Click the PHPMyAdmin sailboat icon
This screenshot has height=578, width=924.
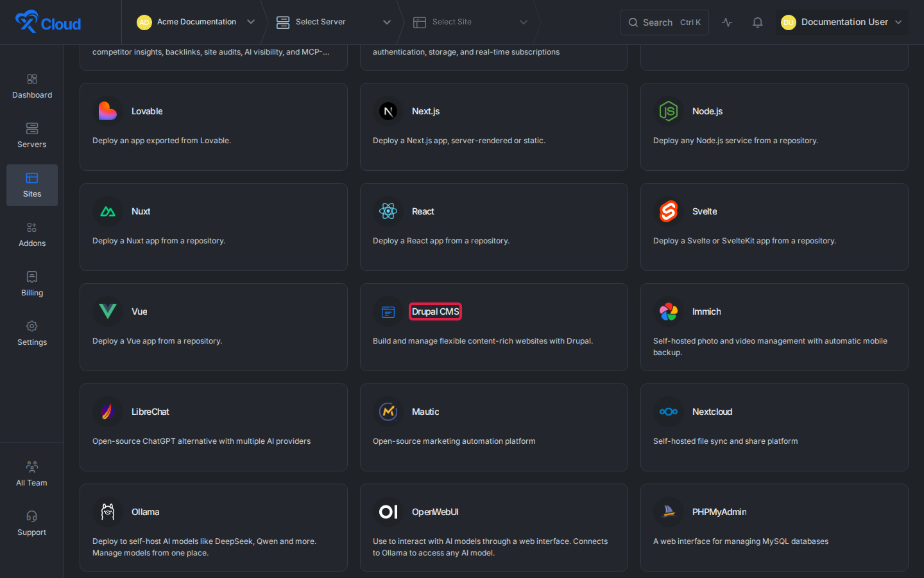click(x=669, y=512)
